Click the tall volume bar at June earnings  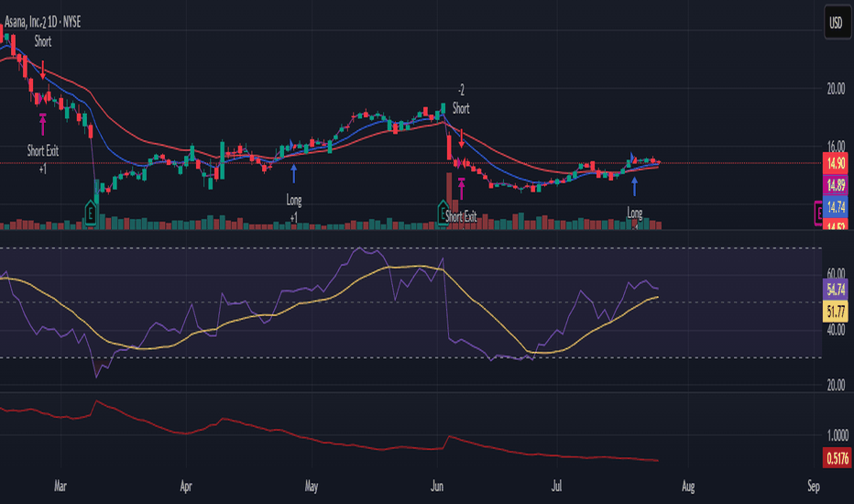tap(449, 201)
